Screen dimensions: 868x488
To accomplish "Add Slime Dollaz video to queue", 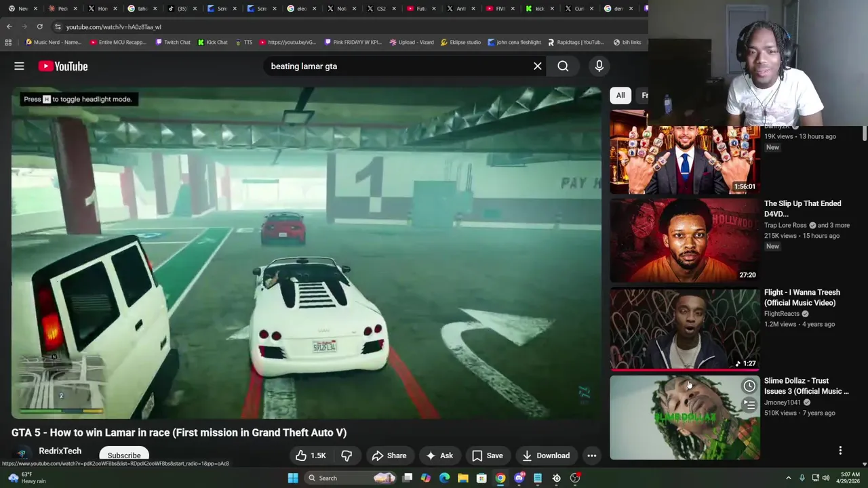I will (749, 405).
